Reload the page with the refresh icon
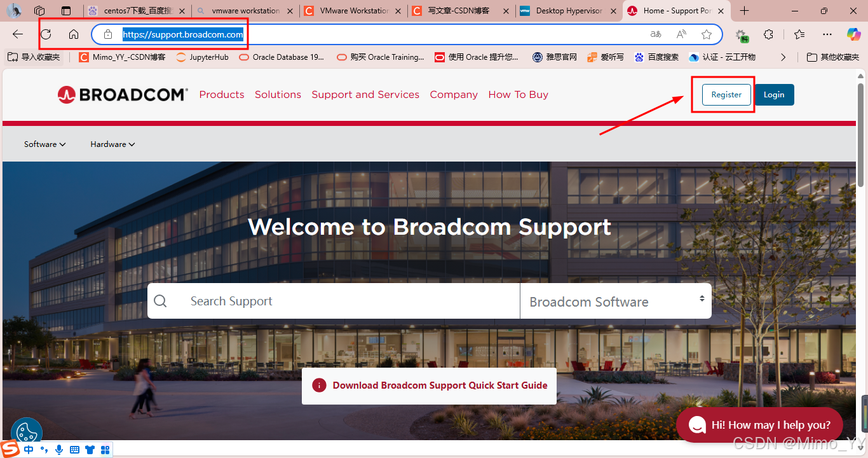Image resolution: width=868 pixels, height=458 pixels. pyautogui.click(x=46, y=34)
